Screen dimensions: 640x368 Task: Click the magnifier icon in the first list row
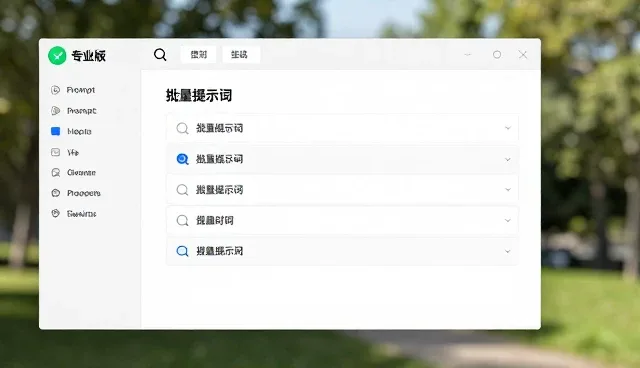point(182,129)
